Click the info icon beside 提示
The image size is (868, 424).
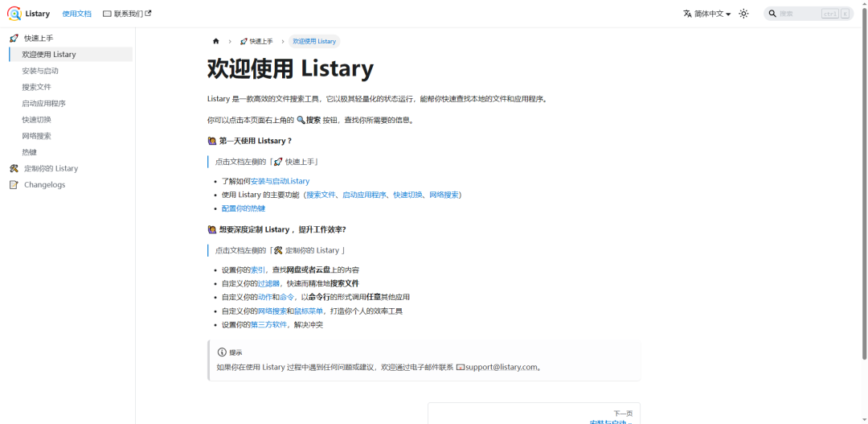(222, 352)
